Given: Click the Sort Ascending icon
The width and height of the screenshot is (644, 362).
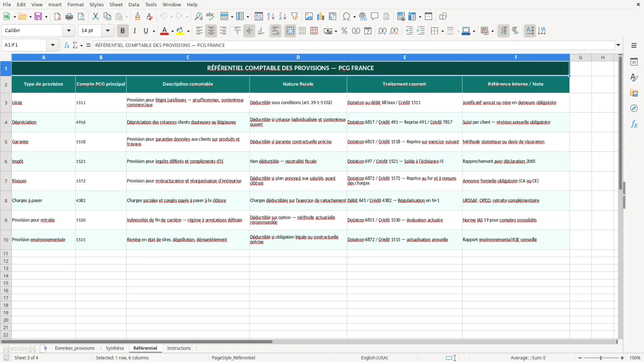Looking at the screenshot, I should (x=271, y=17).
